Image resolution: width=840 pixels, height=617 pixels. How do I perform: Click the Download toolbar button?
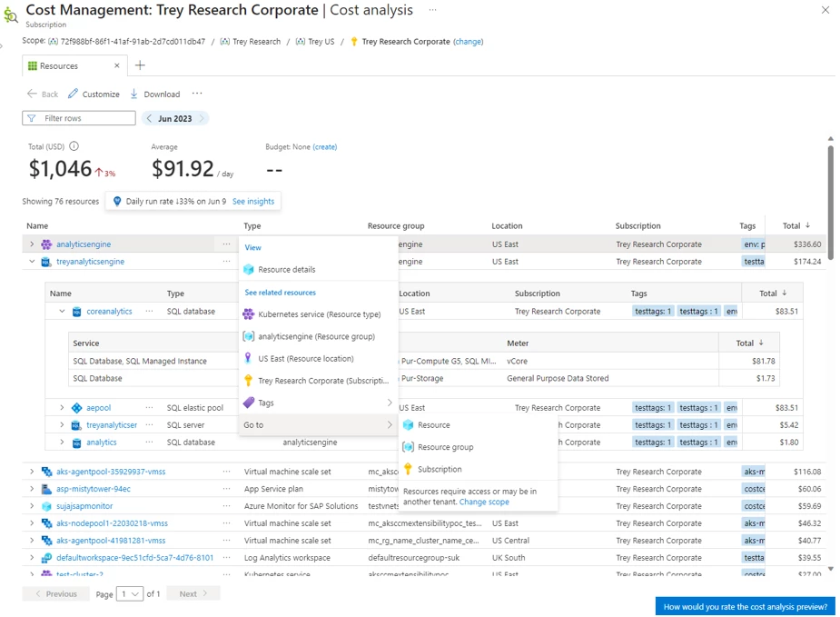pos(154,94)
